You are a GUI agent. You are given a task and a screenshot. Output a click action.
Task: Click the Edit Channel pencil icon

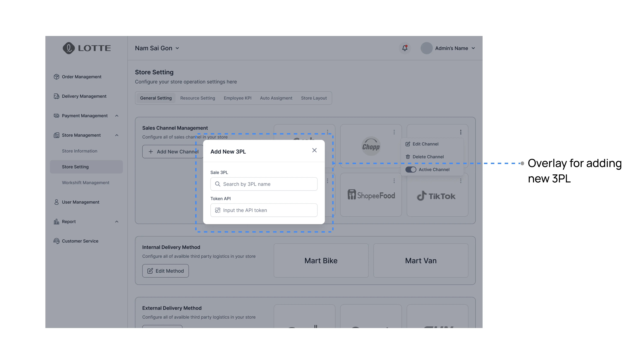coord(408,144)
